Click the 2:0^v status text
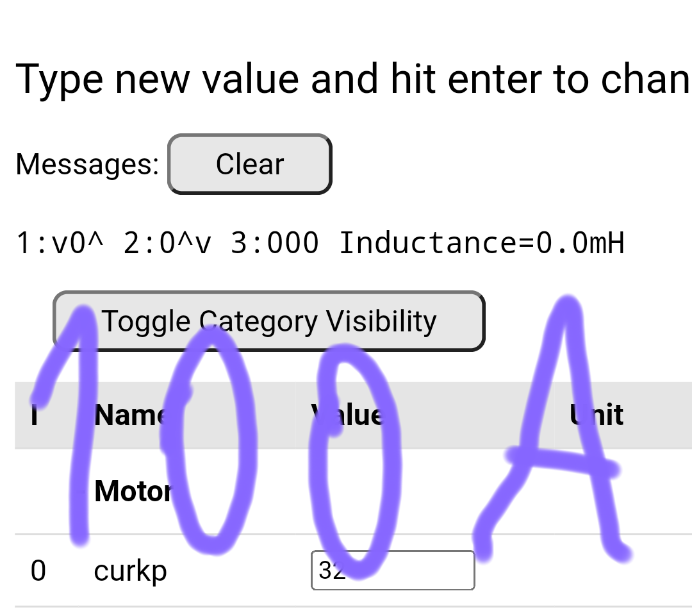 pyautogui.click(x=167, y=243)
